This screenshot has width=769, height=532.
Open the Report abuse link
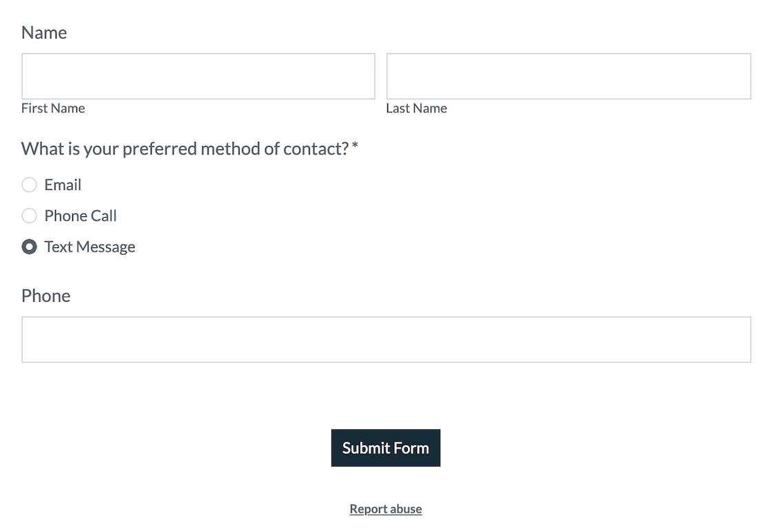pos(385,509)
